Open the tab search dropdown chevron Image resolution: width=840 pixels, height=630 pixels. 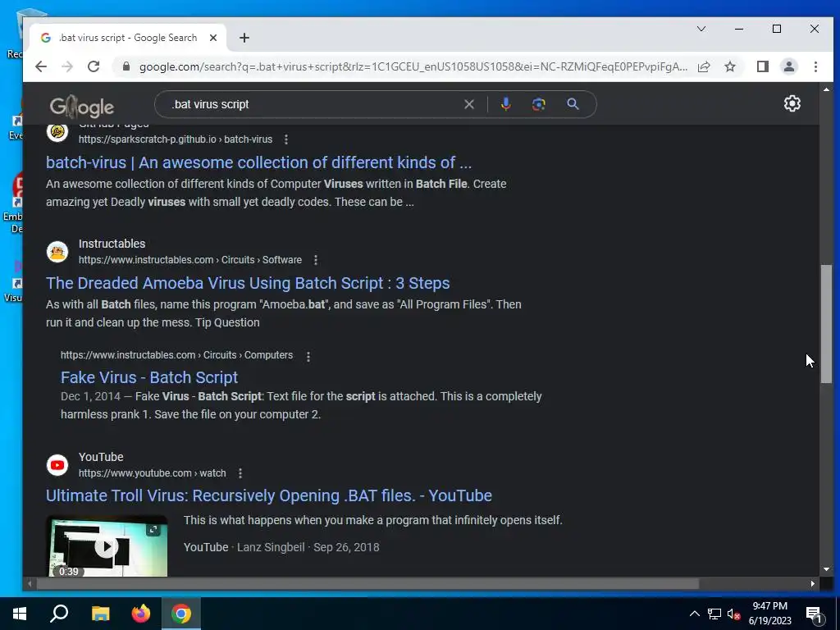(701, 29)
